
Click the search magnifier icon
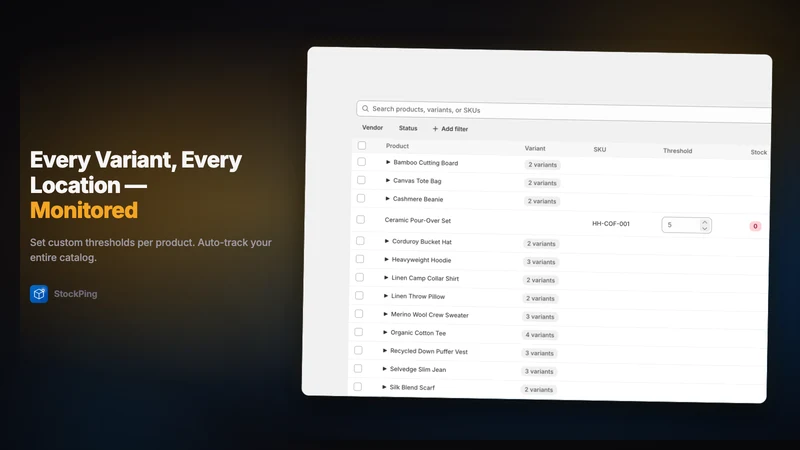[365, 109]
